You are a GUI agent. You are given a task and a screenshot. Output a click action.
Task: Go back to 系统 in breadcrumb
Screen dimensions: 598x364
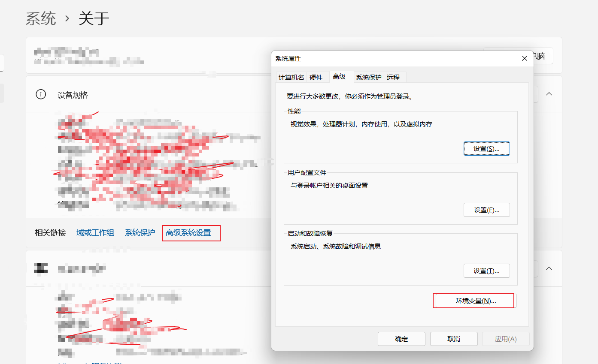(41, 18)
